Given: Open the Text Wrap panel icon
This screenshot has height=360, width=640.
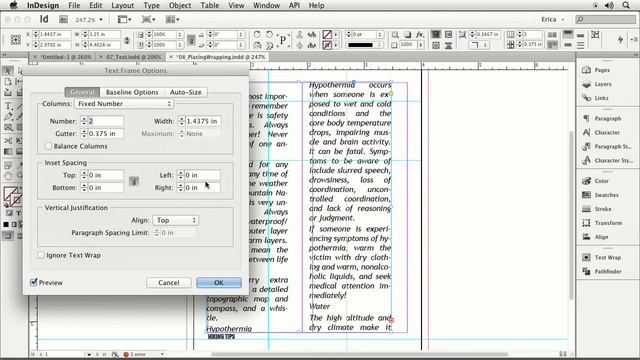Looking at the screenshot, I should point(587,257).
